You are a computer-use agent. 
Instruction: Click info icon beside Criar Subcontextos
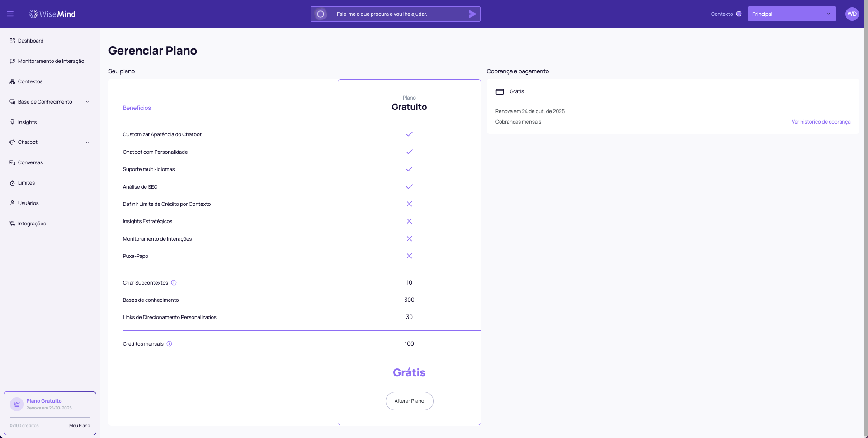(x=174, y=283)
